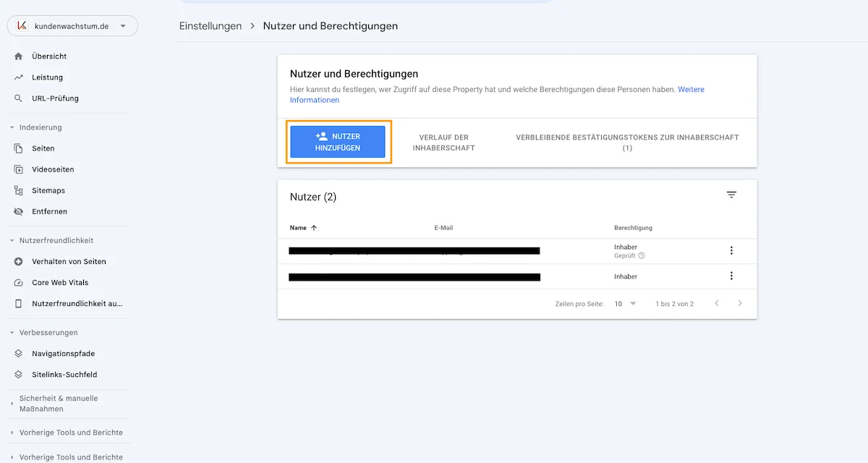
Task: Click the Seiten indexing icon
Action: pos(17,148)
